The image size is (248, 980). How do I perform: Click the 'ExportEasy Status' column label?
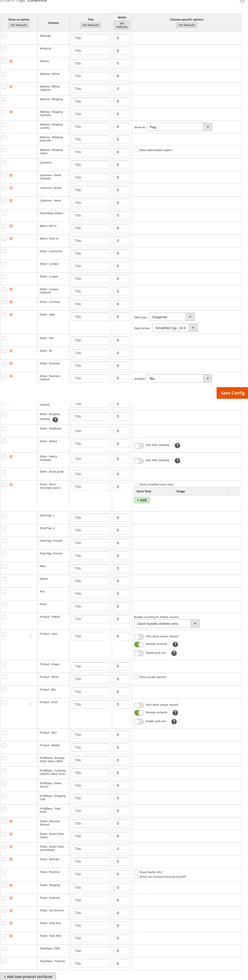point(51,213)
